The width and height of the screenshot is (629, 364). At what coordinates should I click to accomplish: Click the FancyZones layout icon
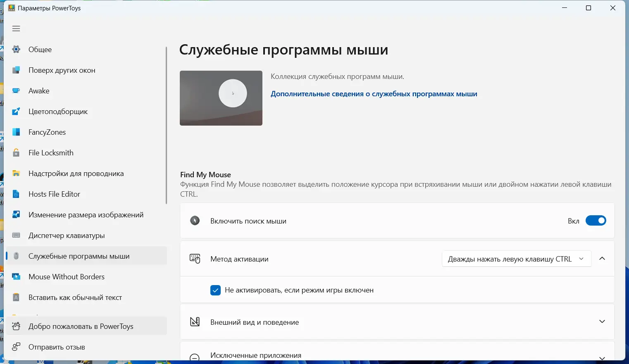pos(16,132)
